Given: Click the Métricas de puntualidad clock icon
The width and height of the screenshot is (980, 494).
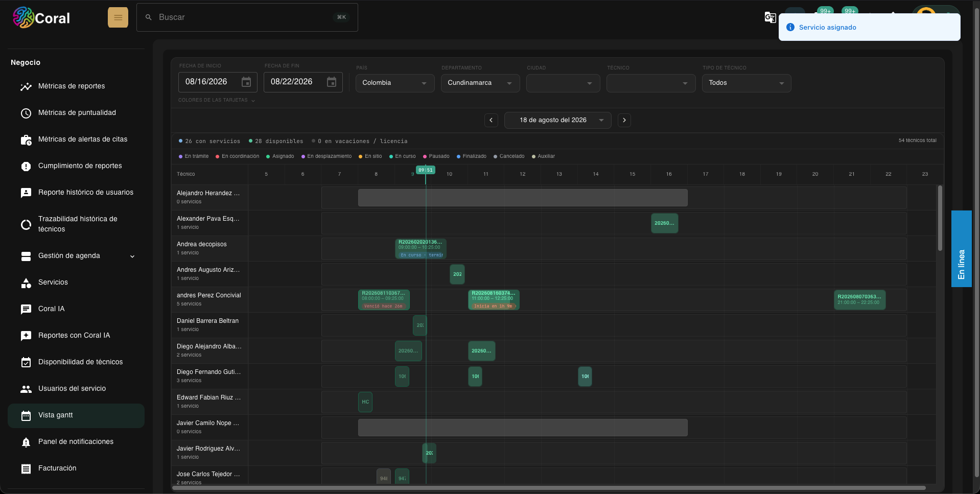Looking at the screenshot, I should 26,113.
